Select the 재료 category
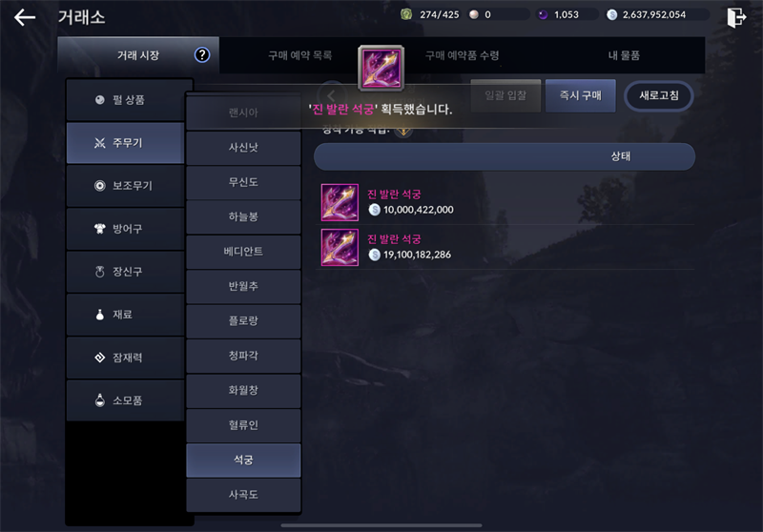 click(x=126, y=315)
